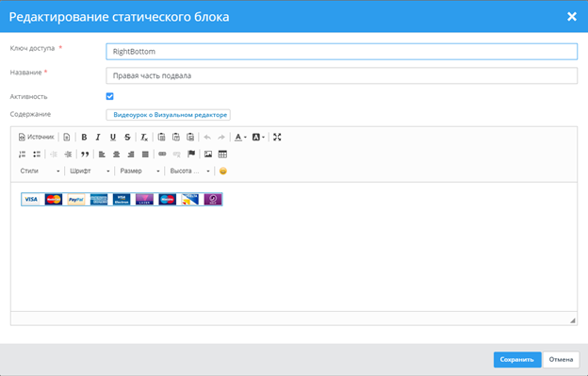588x376 pixels.
Task: Insert a block quote
Action: tap(85, 154)
